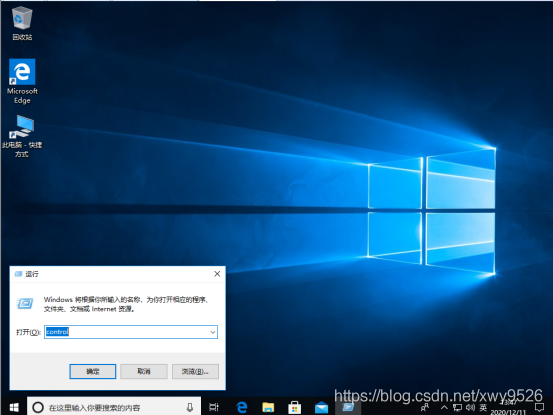The image size is (553, 415).
Task: Click the Run dialog title bar icon
Action: click(18, 274)
